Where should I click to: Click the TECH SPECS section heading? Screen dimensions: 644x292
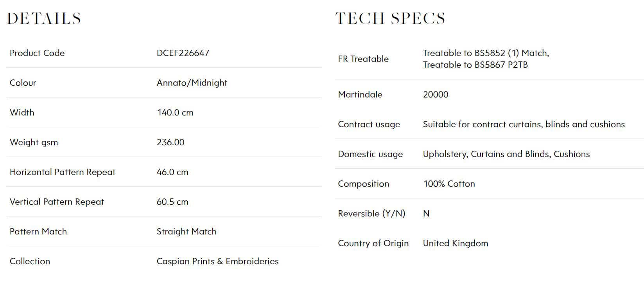pyautogui.click(x=390, y=18)
